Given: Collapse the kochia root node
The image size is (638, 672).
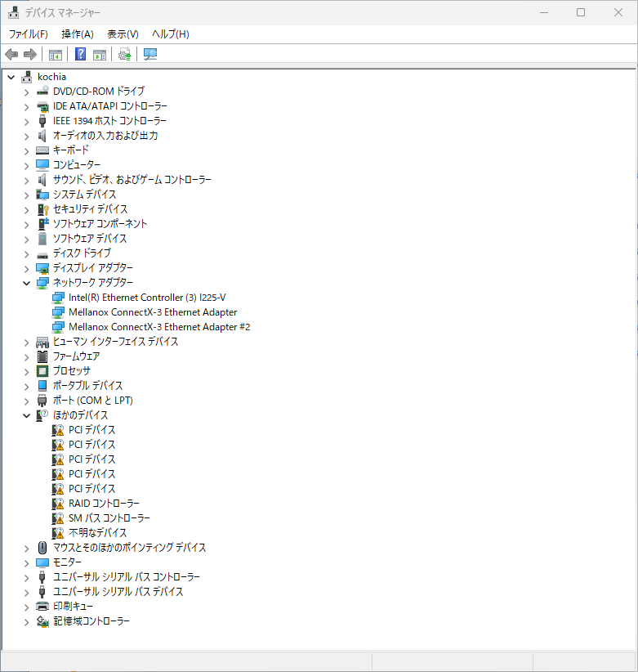Looking at the screenshot, I should tap(11, 77).
